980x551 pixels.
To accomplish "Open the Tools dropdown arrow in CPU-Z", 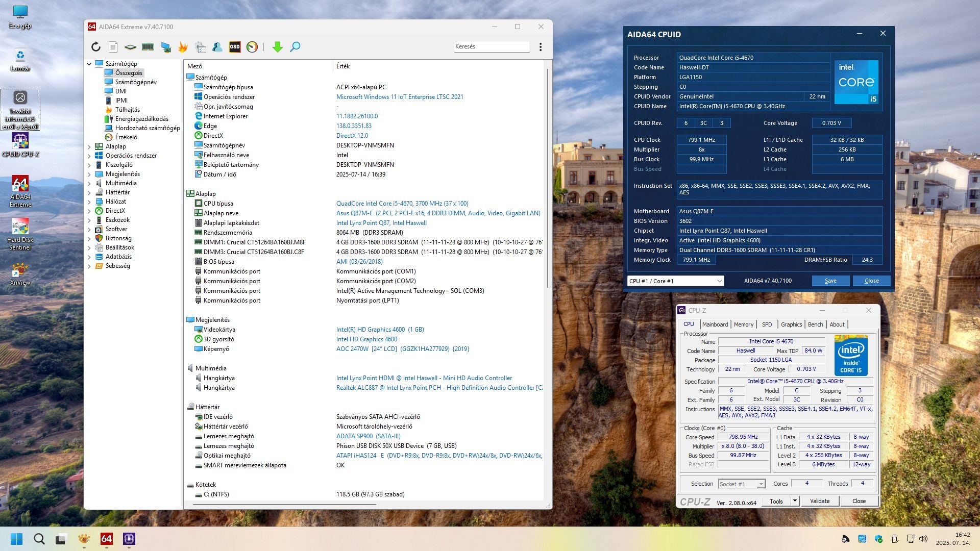I will (x=795, y=501).
